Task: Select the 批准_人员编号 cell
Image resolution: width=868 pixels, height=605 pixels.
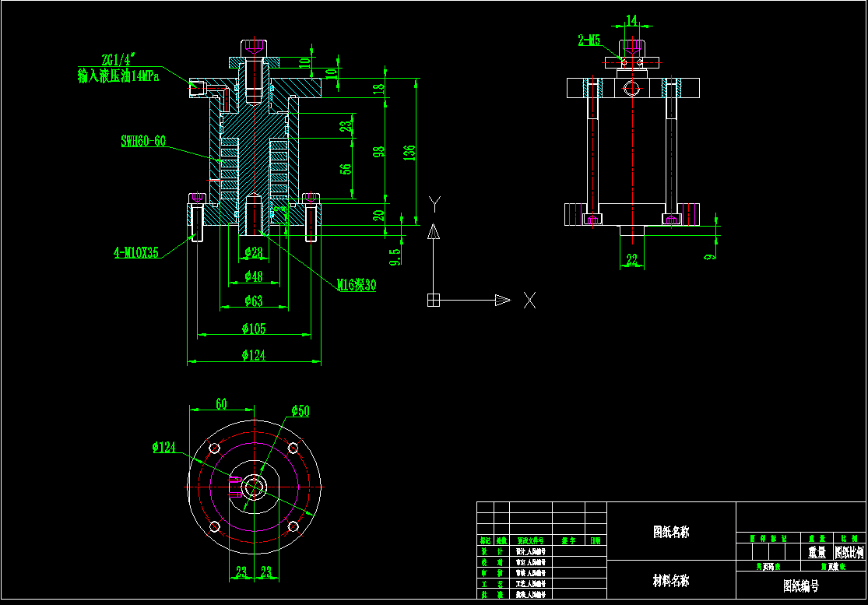Action: click(530, 594)
